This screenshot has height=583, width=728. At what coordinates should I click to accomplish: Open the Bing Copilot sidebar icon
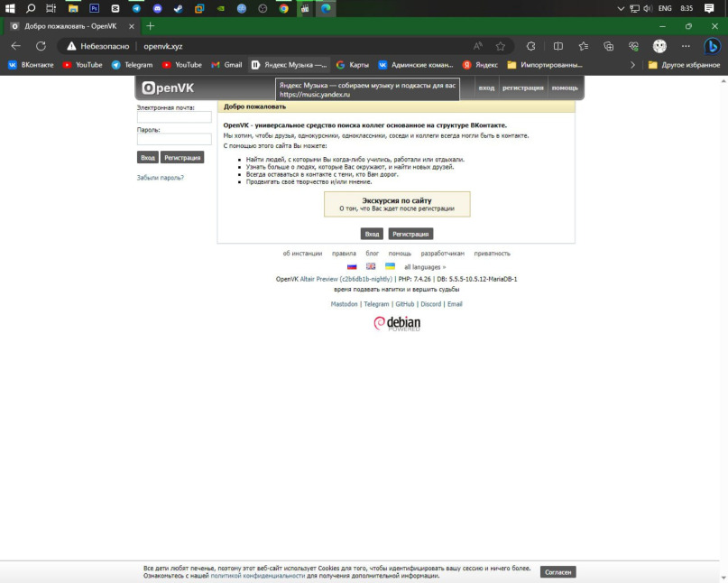pos(712,46)
